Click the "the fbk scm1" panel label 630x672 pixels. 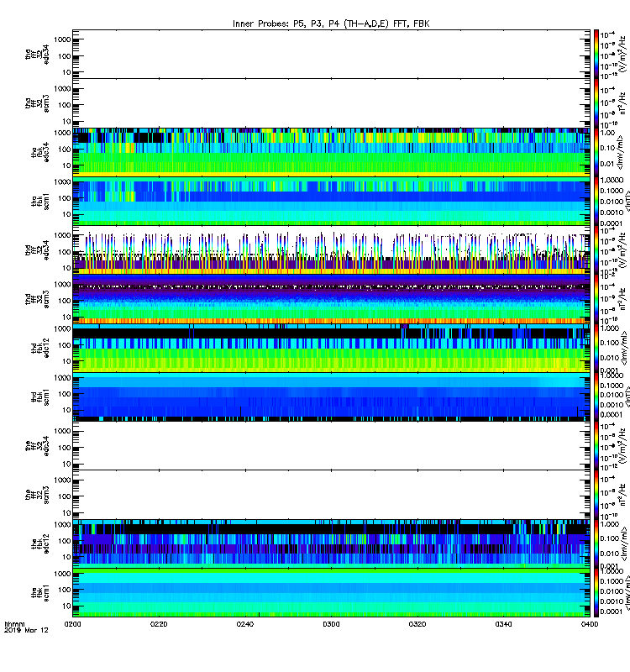[x=40, y=593]
